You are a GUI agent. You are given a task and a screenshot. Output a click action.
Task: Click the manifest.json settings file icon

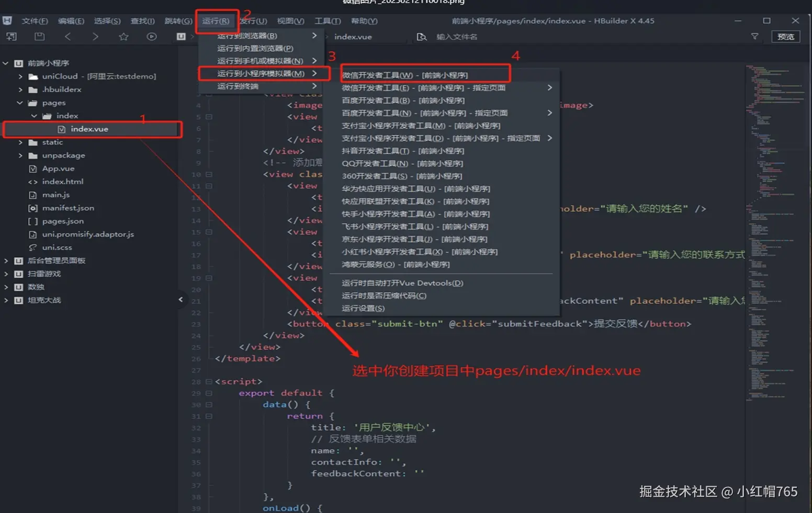(x=33, y=208)
